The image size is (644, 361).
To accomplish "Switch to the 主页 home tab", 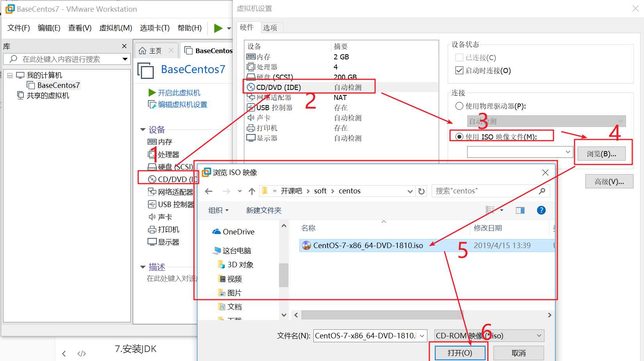I will pyautogui.click(x=155, y=51).
